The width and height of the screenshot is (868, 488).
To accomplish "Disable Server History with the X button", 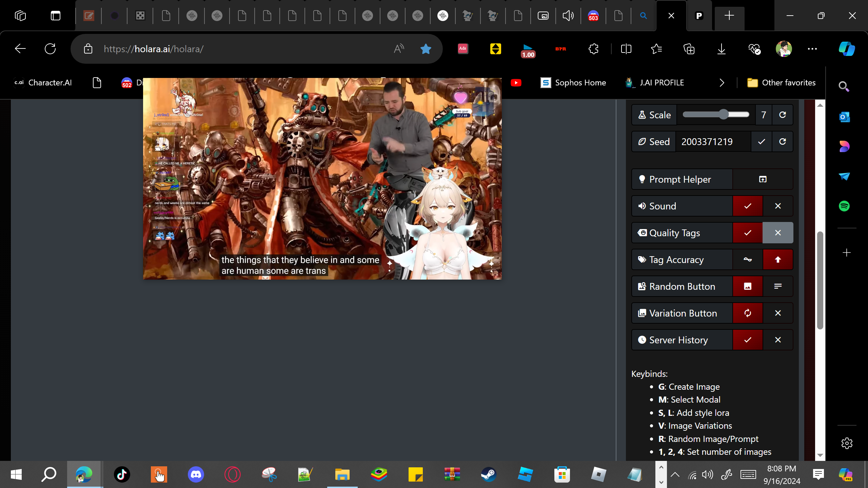I will coord(778,340).
